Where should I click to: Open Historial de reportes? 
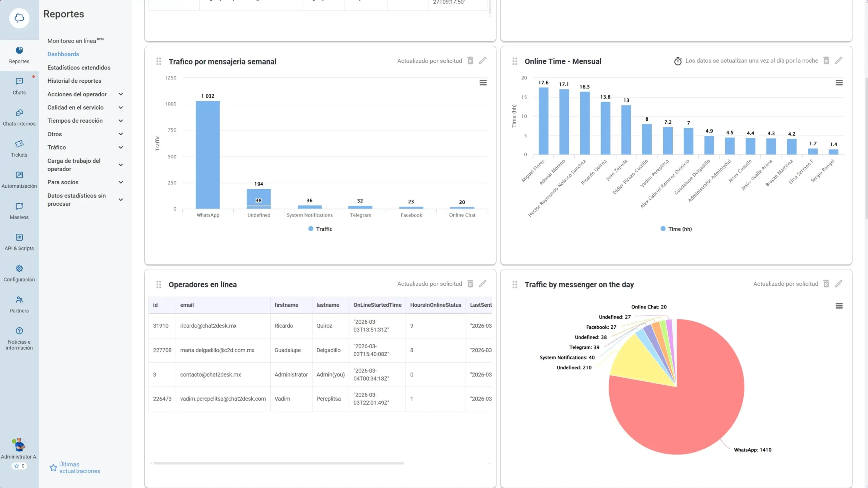click(74, 81)
